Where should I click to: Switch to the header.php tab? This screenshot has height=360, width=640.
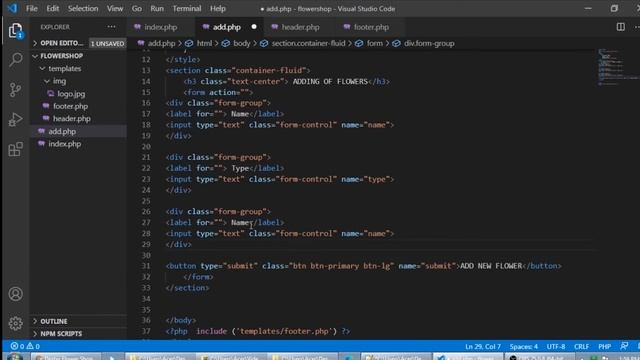300,27
